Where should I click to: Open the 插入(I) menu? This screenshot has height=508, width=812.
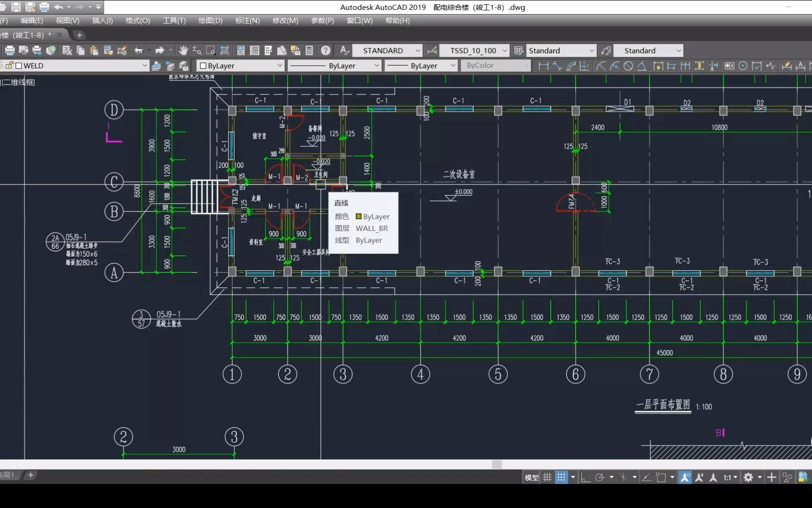pos(102,21)
